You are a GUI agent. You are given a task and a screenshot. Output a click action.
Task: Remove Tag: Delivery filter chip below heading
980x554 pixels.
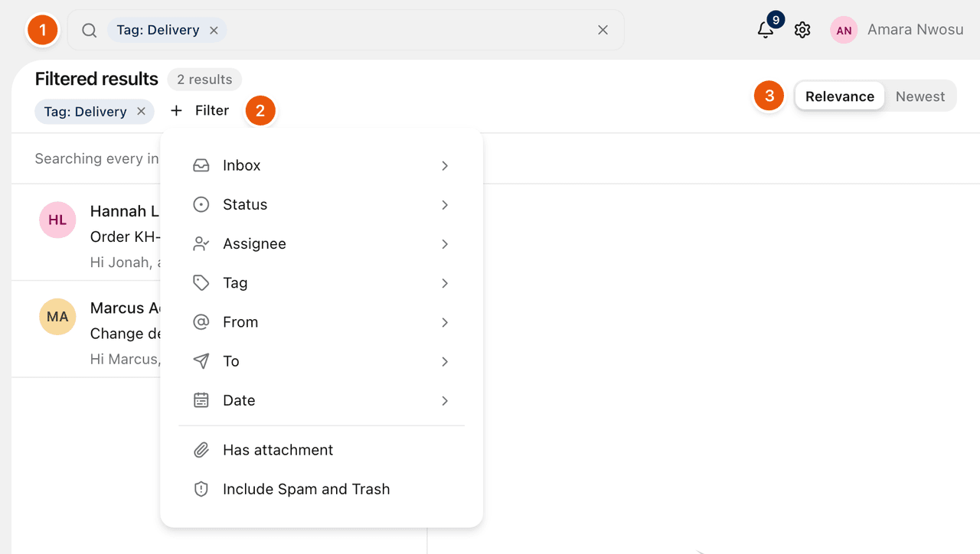point(141,112)
